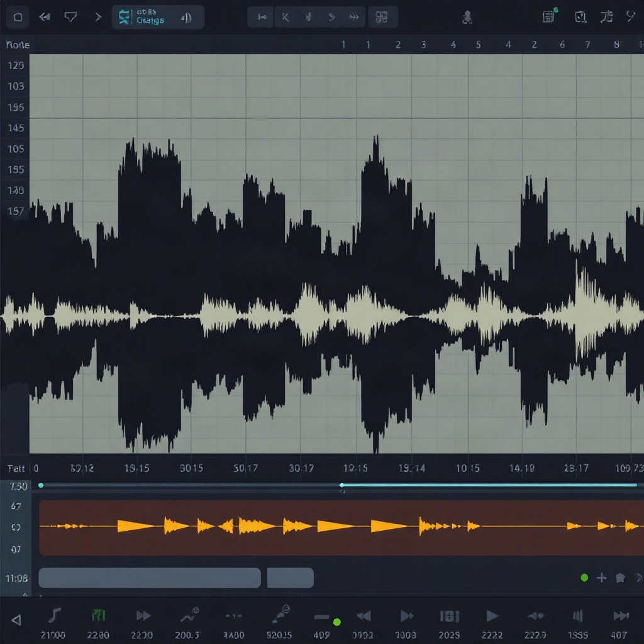This screenshot has width=644, height=644.
Task: Click the long gray bar below the clip
Action: click(150, 578)
